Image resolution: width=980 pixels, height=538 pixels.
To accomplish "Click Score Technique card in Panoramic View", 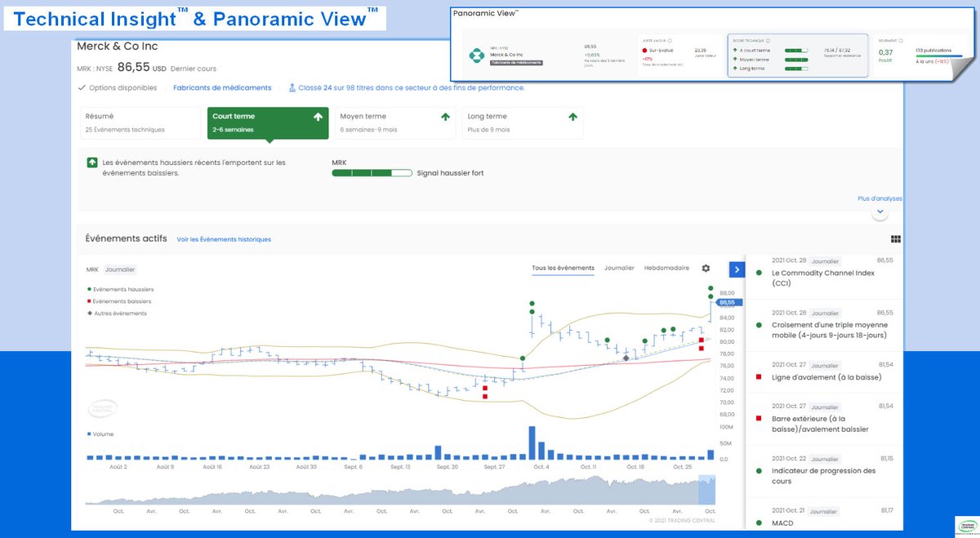I will pyautogui.click(x=797, y=56).
